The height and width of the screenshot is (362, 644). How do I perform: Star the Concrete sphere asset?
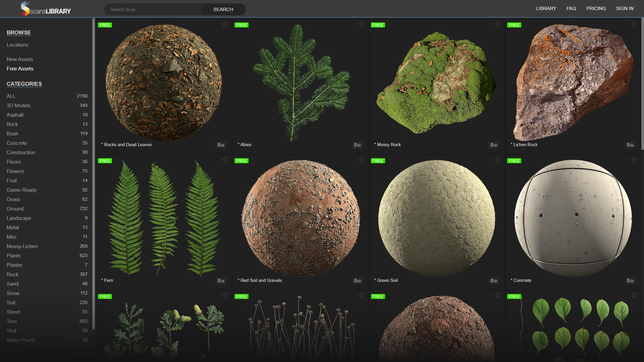(634, 160)
